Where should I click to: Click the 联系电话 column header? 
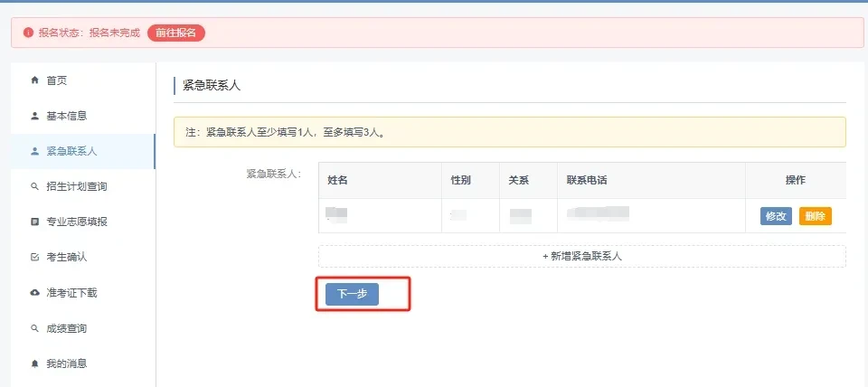click(587, 180)
